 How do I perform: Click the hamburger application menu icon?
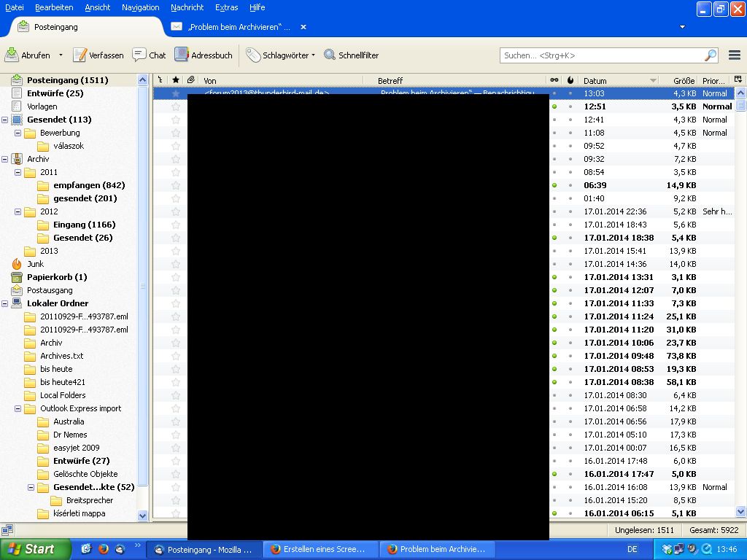click(x=735, y=55)
